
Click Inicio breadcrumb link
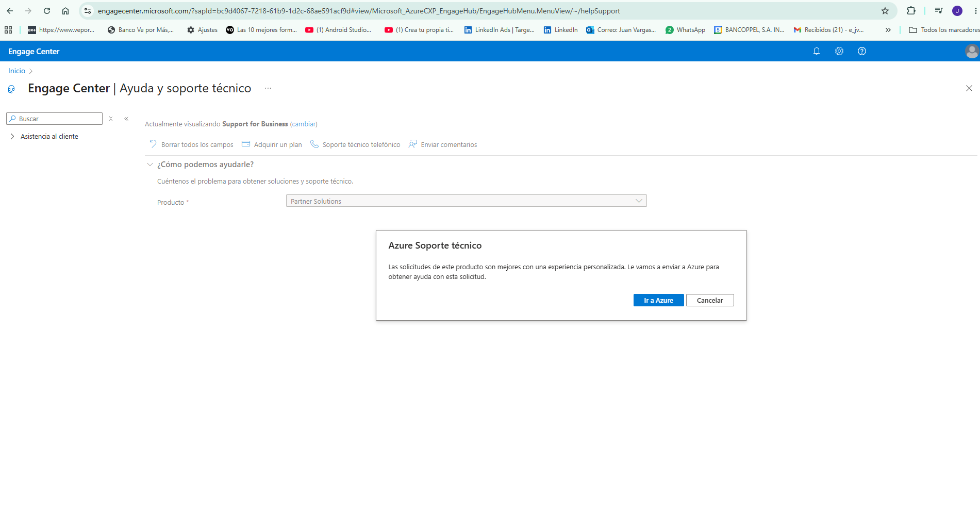16,71
